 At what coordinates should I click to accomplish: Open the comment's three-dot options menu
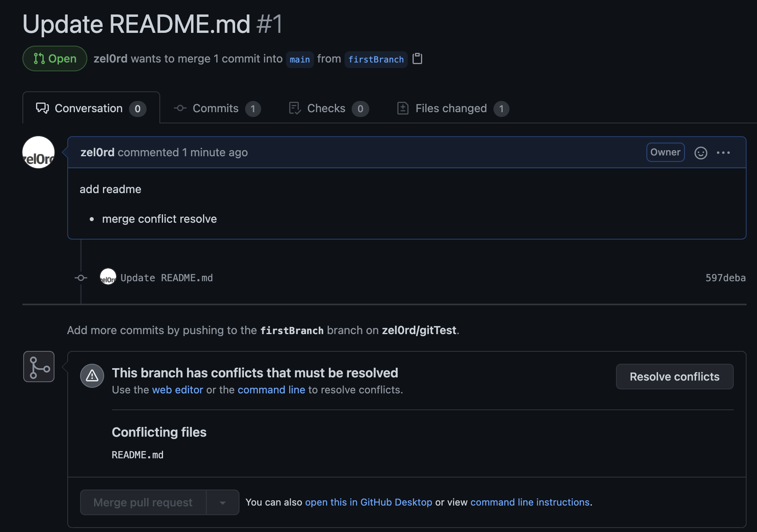(723, 153)
